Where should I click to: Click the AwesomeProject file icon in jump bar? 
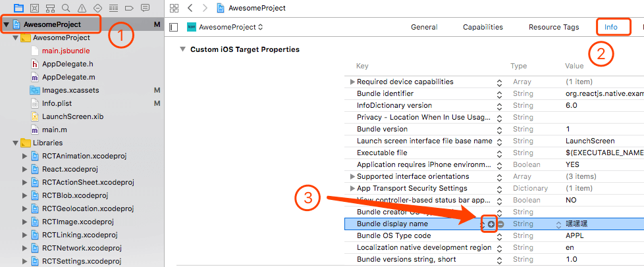pyautogui.click(x=221, y=8)
